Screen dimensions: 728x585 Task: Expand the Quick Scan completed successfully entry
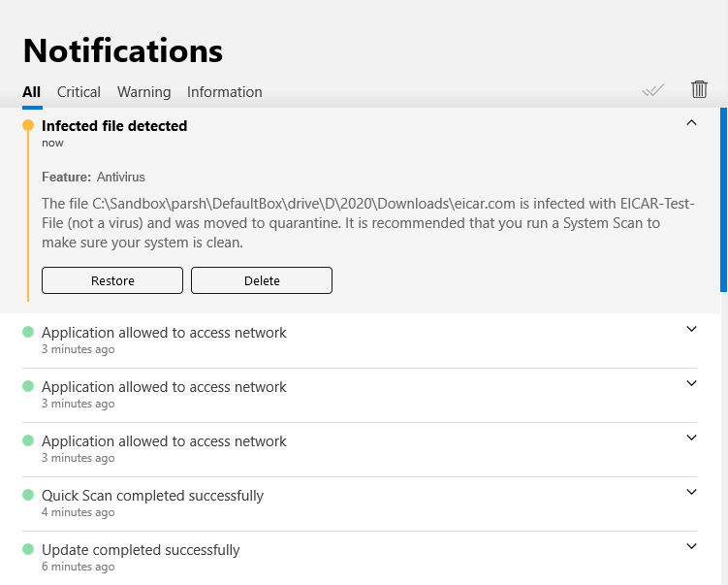(691, 492)
